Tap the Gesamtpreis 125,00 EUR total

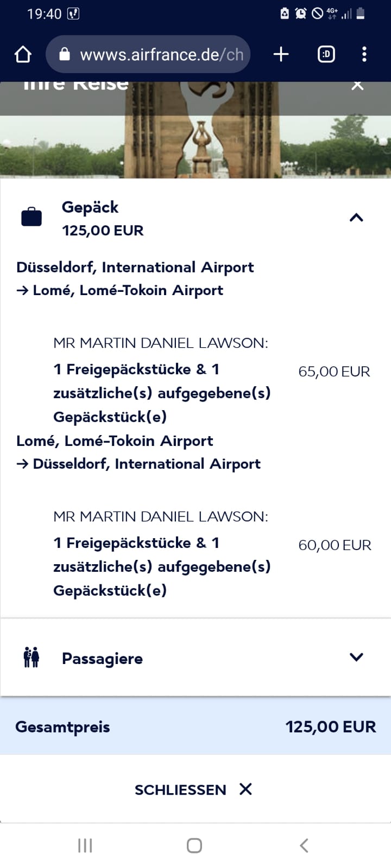(x=330, y=727)
